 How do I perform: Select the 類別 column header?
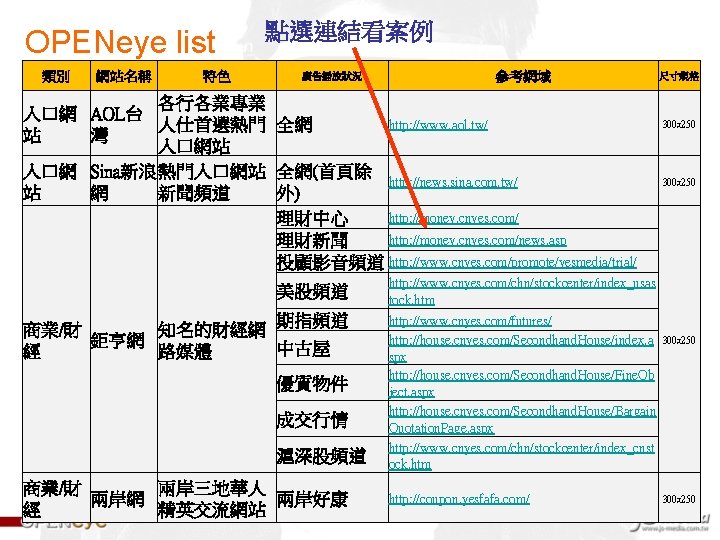point(56,76)
